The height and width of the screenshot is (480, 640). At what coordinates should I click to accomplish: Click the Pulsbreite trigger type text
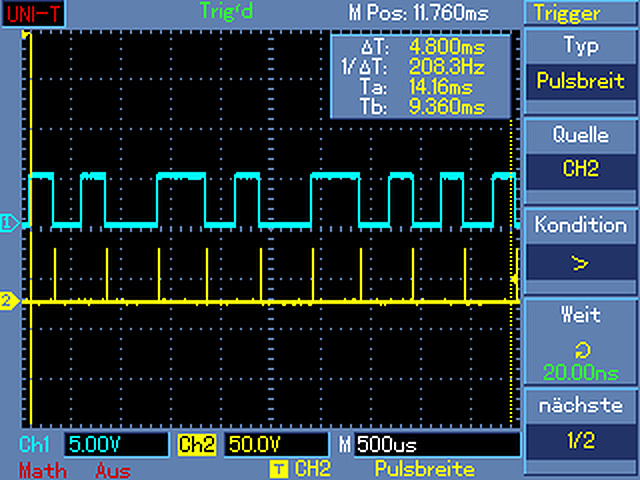pos(424,469)
